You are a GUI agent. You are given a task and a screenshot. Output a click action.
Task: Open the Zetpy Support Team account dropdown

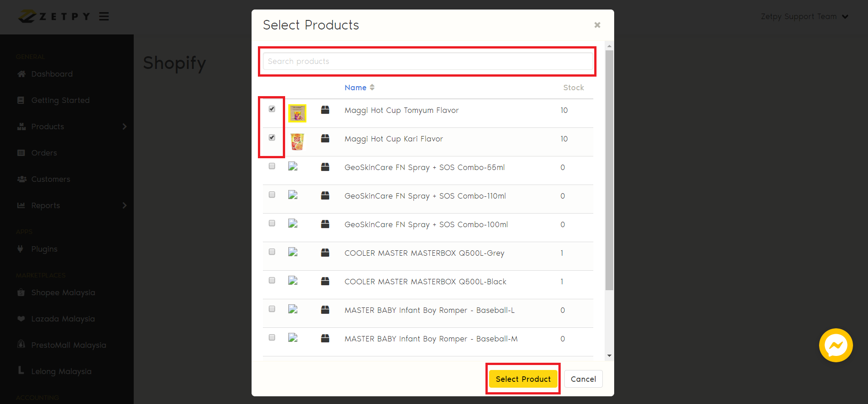[804, 17]
